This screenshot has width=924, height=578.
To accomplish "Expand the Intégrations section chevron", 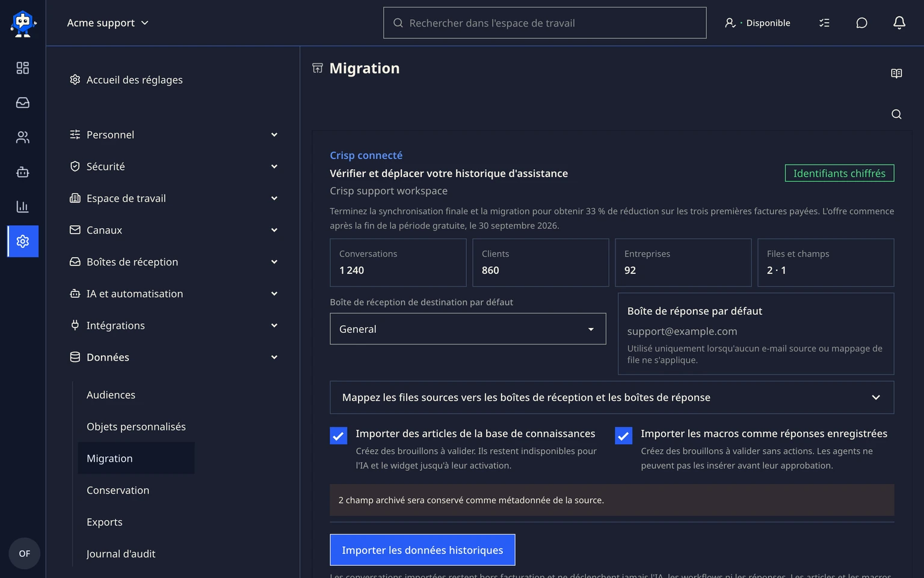I will coord(274,325).
